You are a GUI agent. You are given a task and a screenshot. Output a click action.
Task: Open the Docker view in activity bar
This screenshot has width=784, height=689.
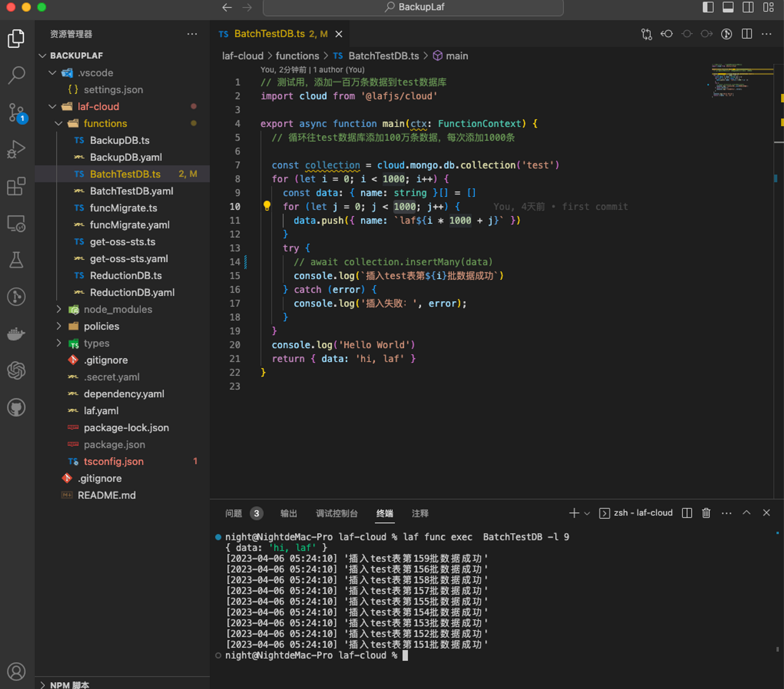click(x=16, y=334)
